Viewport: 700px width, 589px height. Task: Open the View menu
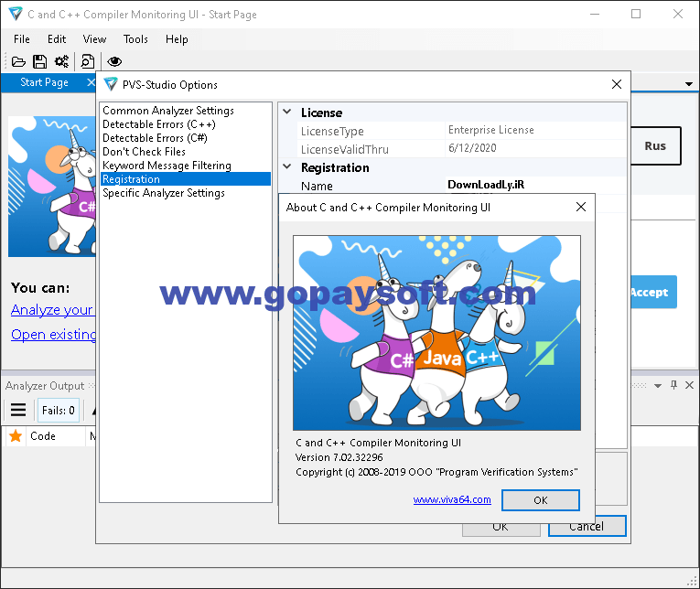pos(94,39)
